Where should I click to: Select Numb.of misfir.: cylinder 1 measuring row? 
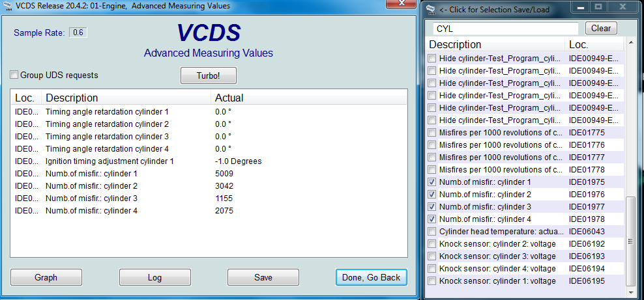pyautogui.click(x=209, y=174)
